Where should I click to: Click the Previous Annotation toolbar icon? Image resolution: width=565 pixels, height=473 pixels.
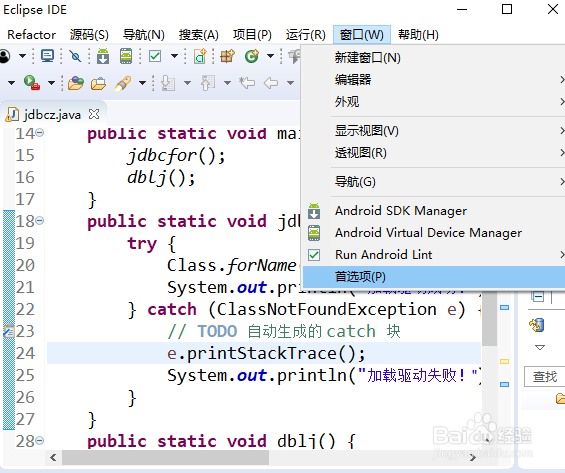click(x=208, y=83)
